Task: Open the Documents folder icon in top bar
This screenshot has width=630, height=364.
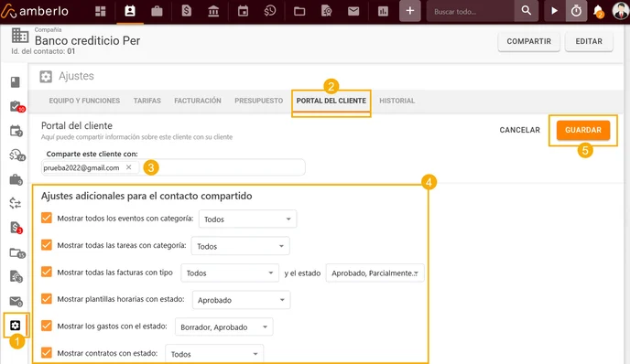Action: coord(299,11)
